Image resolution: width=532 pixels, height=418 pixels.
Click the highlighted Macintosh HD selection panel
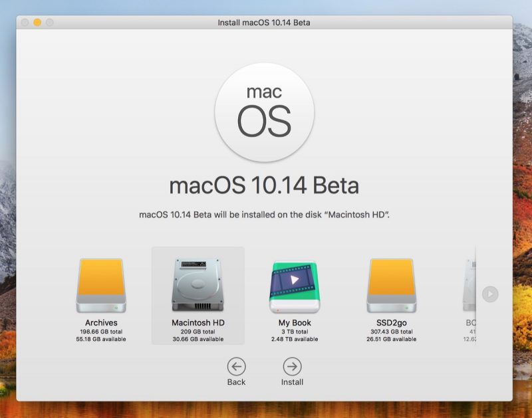click(x=196, y=296)
